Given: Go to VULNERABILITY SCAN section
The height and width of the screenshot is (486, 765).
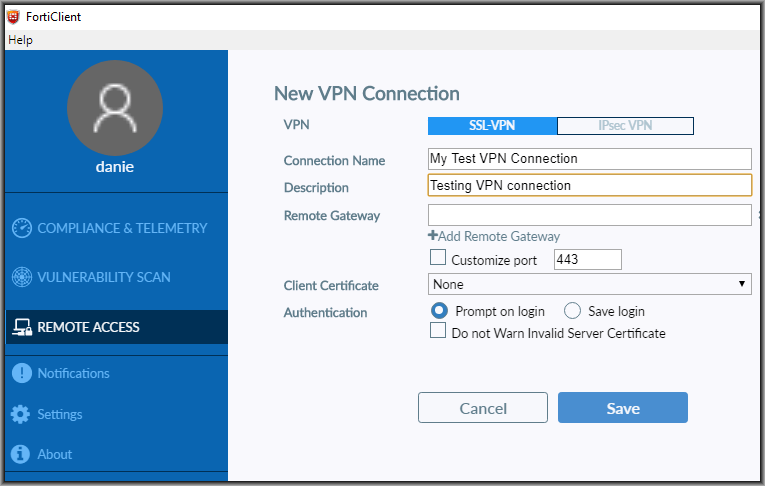Looking at the screenshot, I should (x=104, y=277).
